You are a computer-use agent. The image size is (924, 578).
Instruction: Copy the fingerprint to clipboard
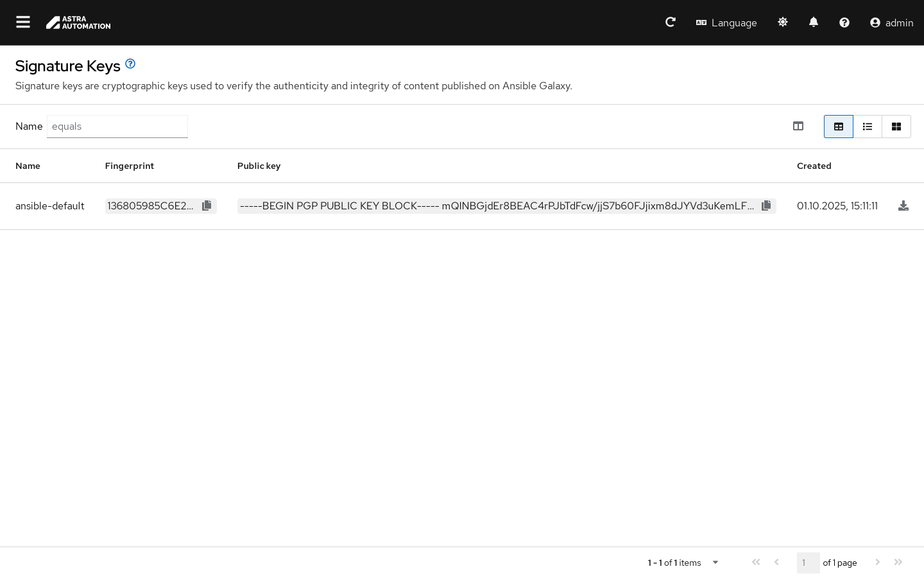(x=207, y=206)
